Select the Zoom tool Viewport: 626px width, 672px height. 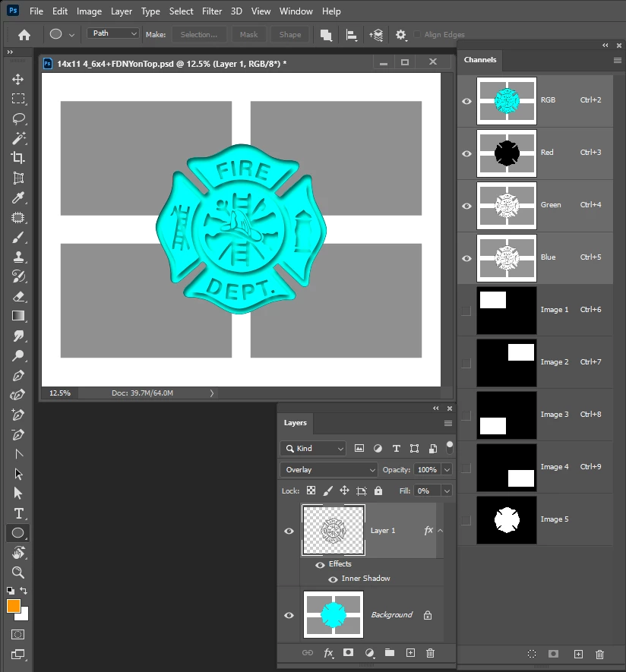click(x=18, y=572)
